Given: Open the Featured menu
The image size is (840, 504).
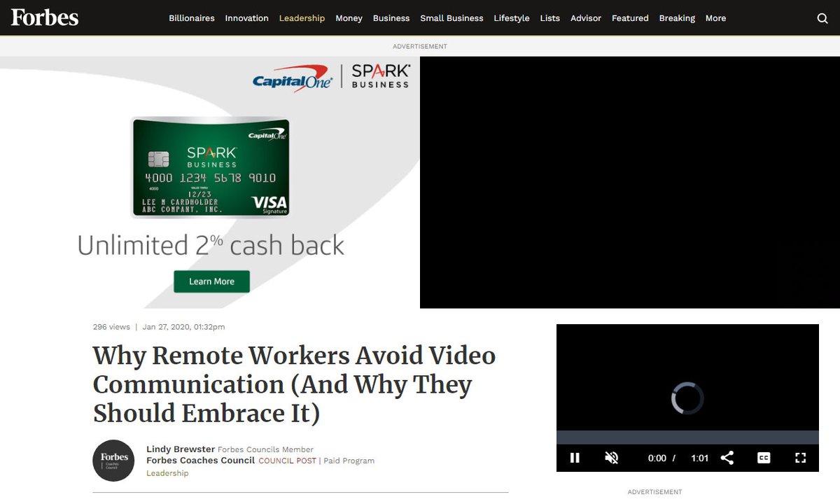Looking at the screenshot, I should (x=630, y=18).
